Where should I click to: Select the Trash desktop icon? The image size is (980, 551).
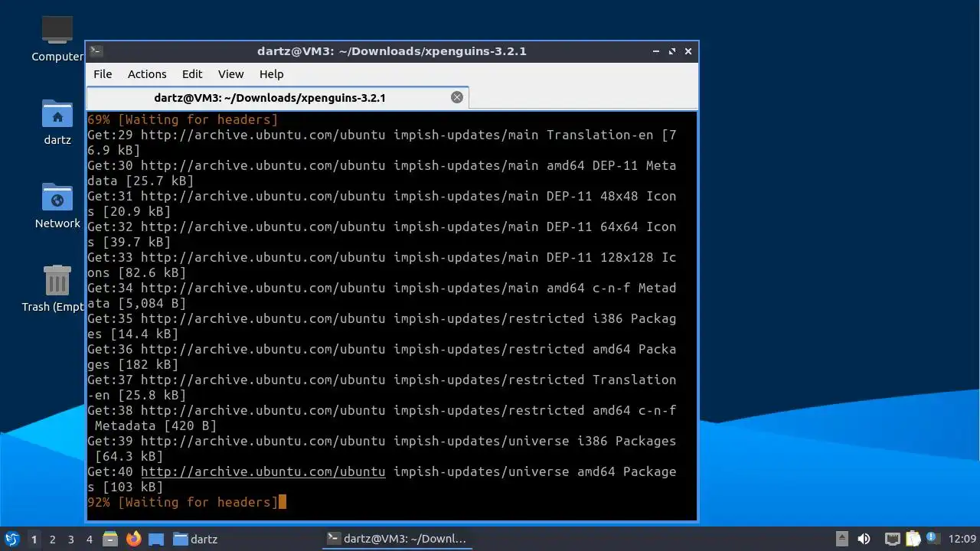point(54,289)
